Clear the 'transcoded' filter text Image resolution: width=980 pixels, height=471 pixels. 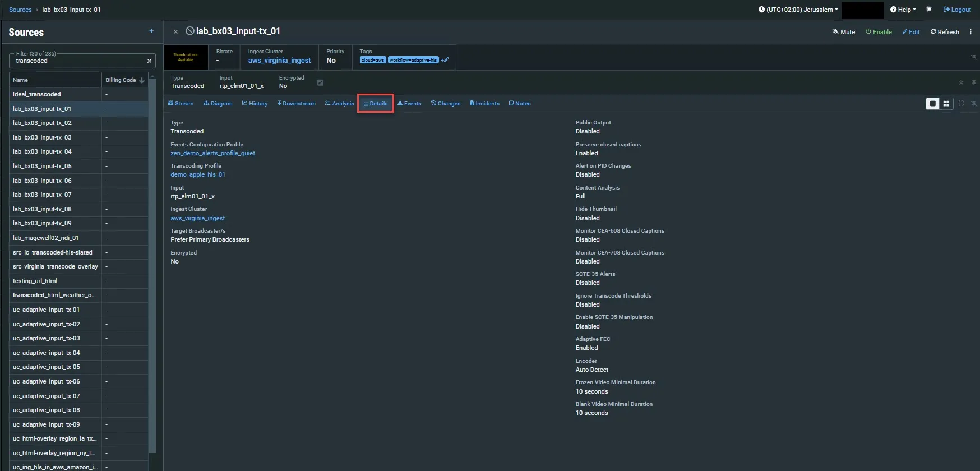149,61
